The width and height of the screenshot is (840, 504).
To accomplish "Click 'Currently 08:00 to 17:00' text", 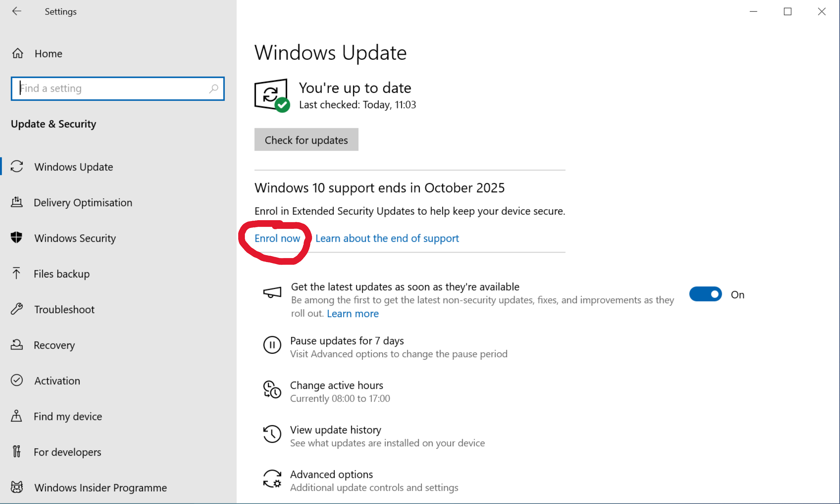I will (x=340, y=398).
